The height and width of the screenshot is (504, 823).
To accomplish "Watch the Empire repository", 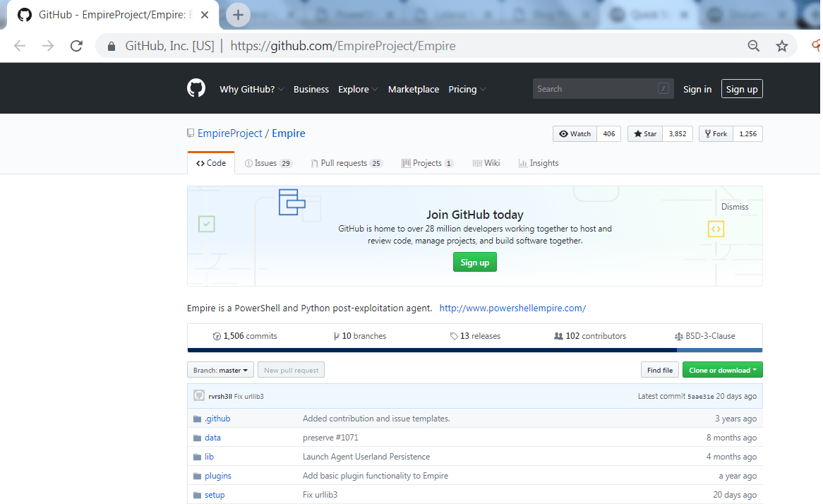I will click(575, 134).
